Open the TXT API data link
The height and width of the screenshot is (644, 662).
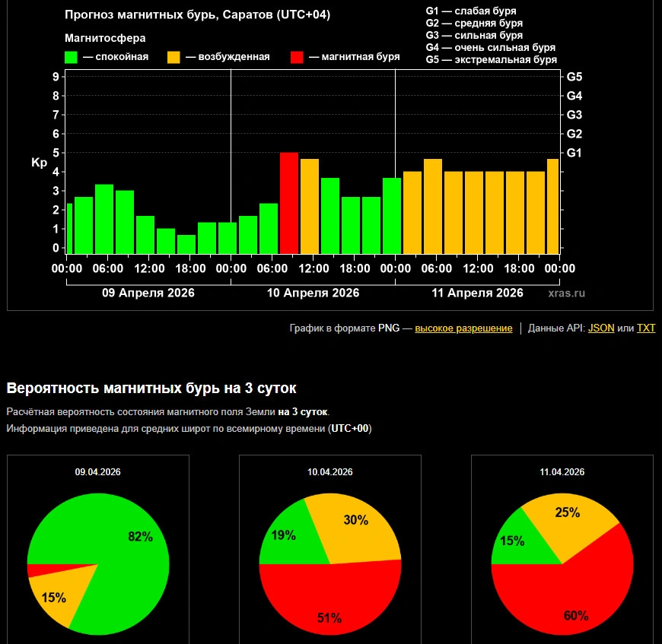click(645, 328)
